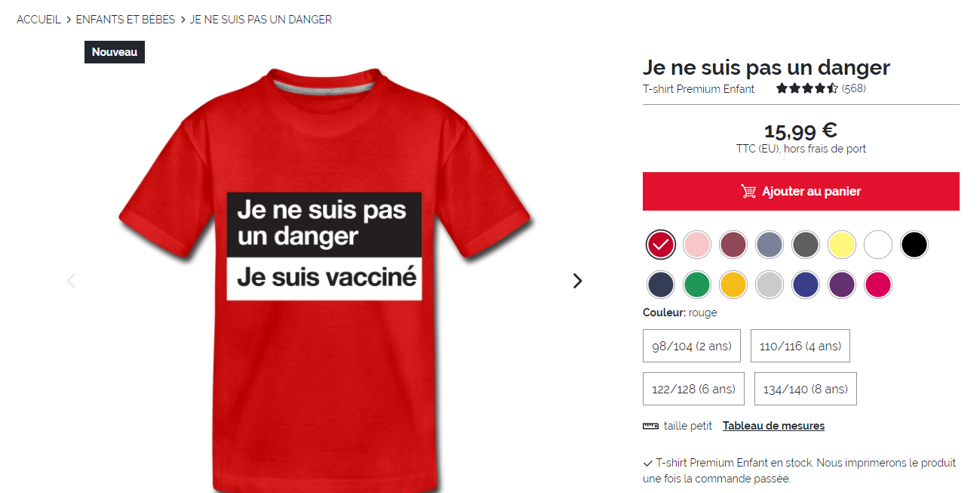The width and height of the screenshot is (980, 493).
Task: Pick the yellow pastel color swatch
Action: [x=841, y=245]
